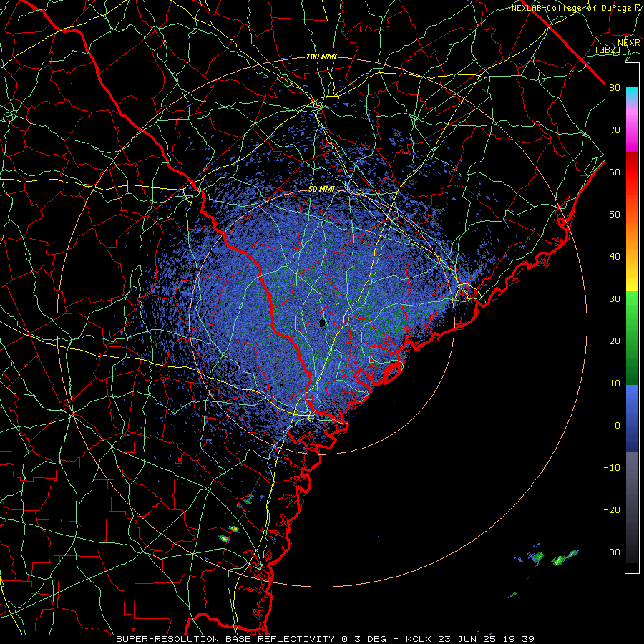Click the Super-Resolution Base Reflectivity caption
Viewport: 644px width, 644px height.
[325, 639]
